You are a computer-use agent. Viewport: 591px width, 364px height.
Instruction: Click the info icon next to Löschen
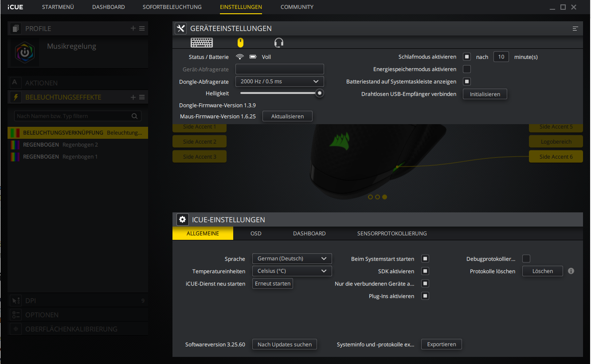[571, 271]
